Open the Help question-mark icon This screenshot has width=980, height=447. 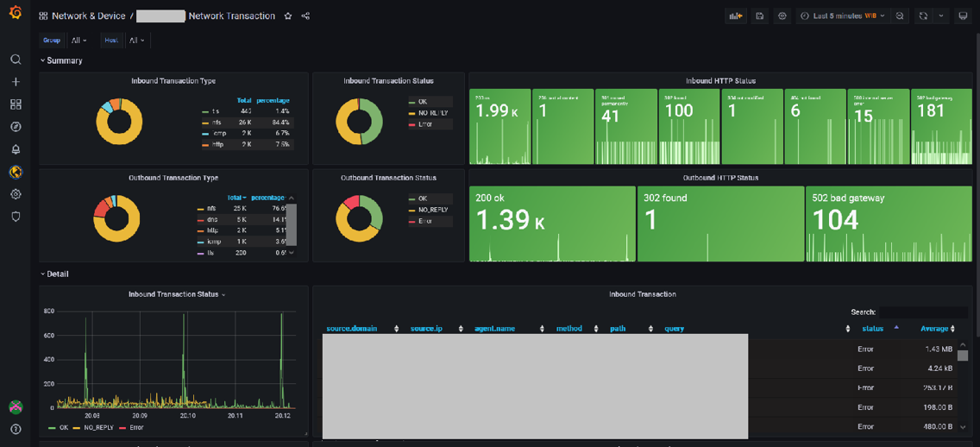coord(16,430)
